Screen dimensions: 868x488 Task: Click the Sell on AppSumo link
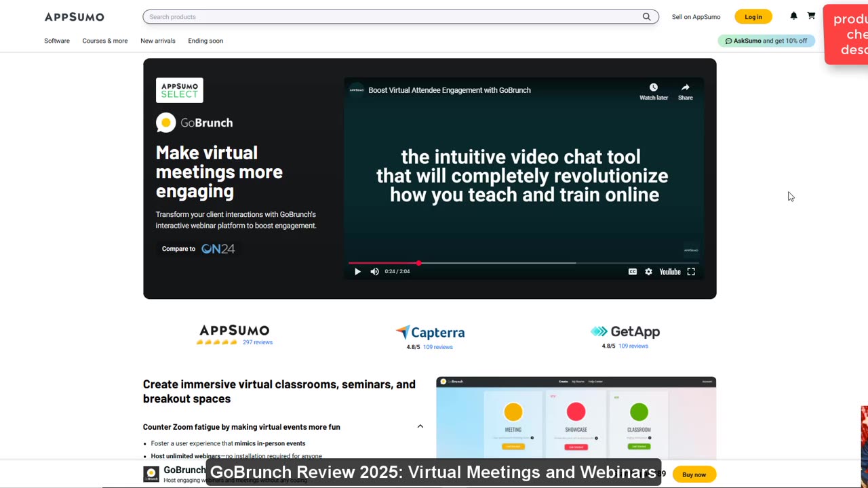point(696,17)
